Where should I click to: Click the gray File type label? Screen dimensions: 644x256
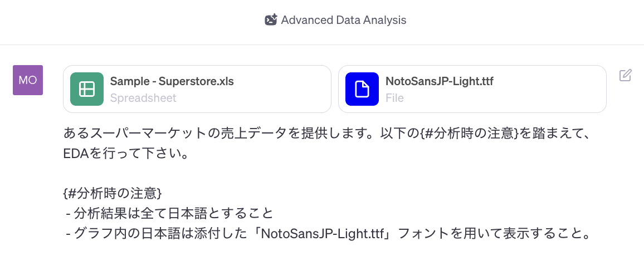[x=394, y=98]
